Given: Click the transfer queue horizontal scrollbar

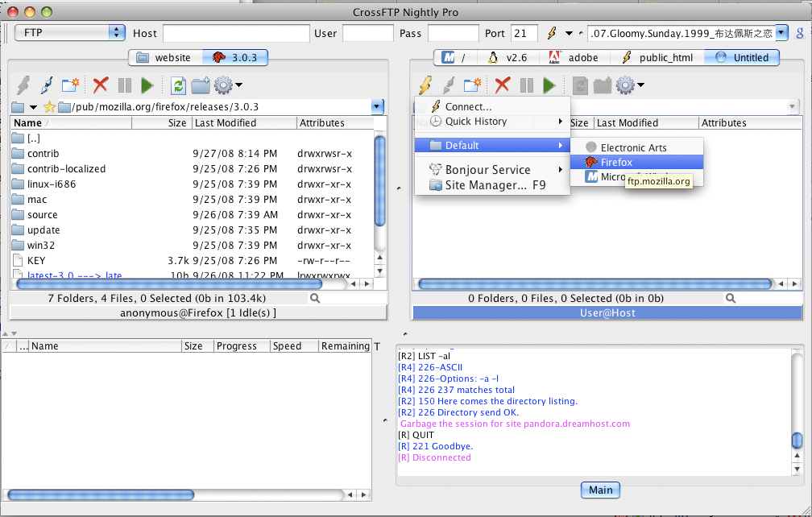Looking at the screenshot, I should click(101, 494).
